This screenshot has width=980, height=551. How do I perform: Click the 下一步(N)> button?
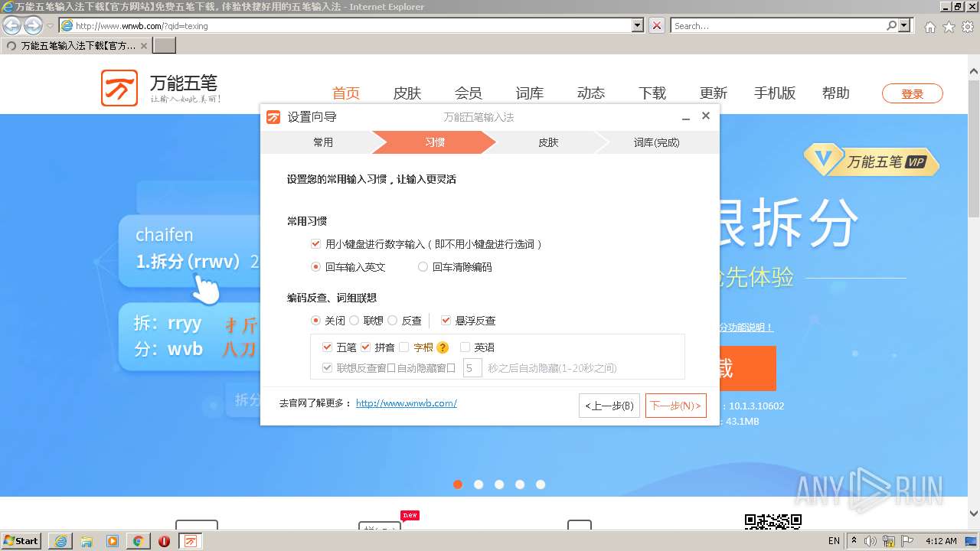click(675, 406)
